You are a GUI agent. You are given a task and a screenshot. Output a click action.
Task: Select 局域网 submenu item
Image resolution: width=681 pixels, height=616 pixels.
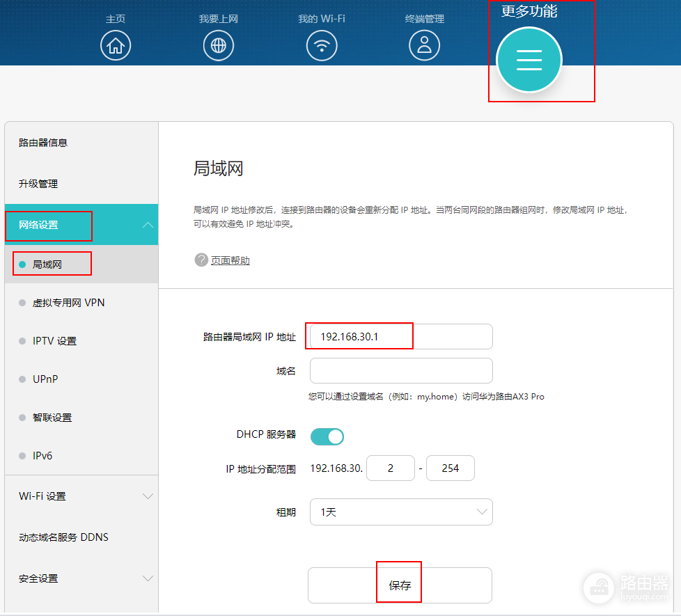tap(81, 264)
